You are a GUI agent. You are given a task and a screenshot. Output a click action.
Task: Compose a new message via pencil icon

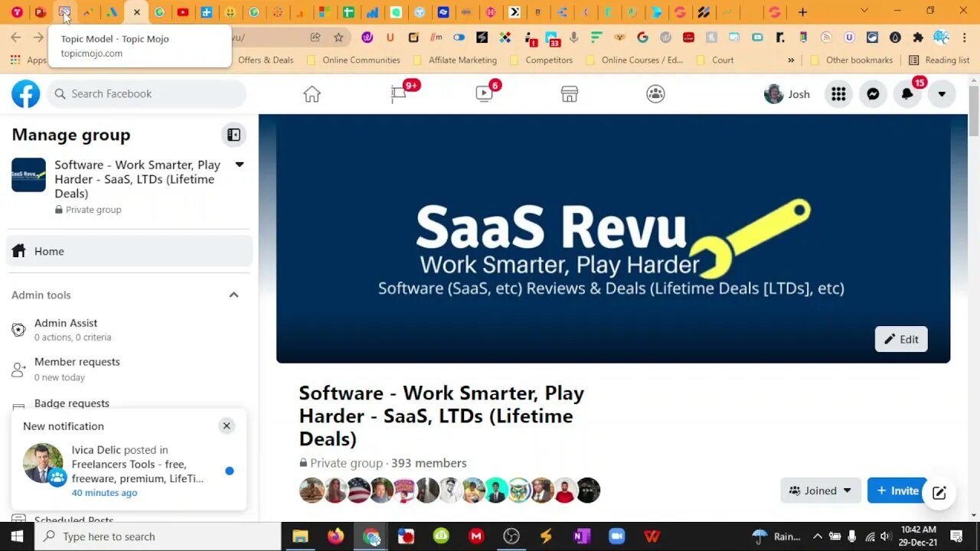[x=939, y=493]
